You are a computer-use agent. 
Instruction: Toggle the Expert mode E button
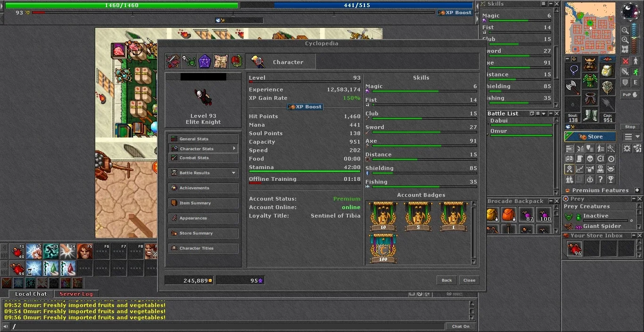pyautogui.click(x=636, y=82)
